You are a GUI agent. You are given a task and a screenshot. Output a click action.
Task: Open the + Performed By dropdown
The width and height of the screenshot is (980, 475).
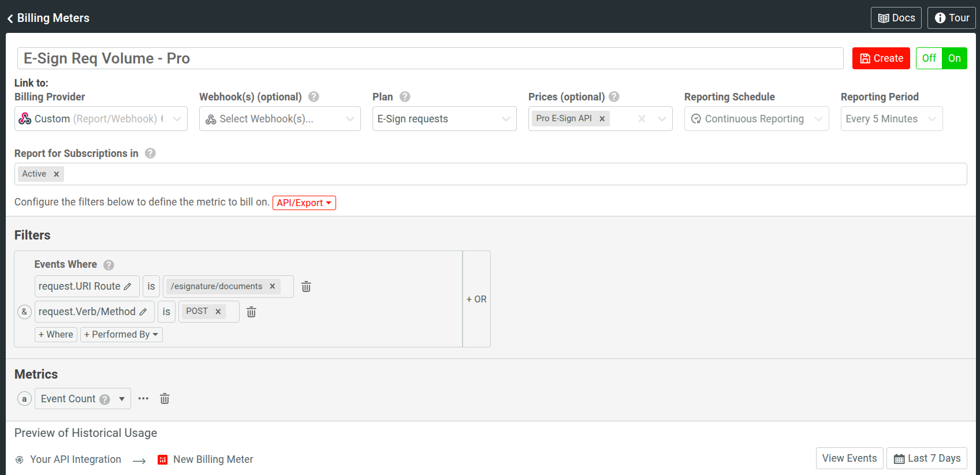pos(121,335)
